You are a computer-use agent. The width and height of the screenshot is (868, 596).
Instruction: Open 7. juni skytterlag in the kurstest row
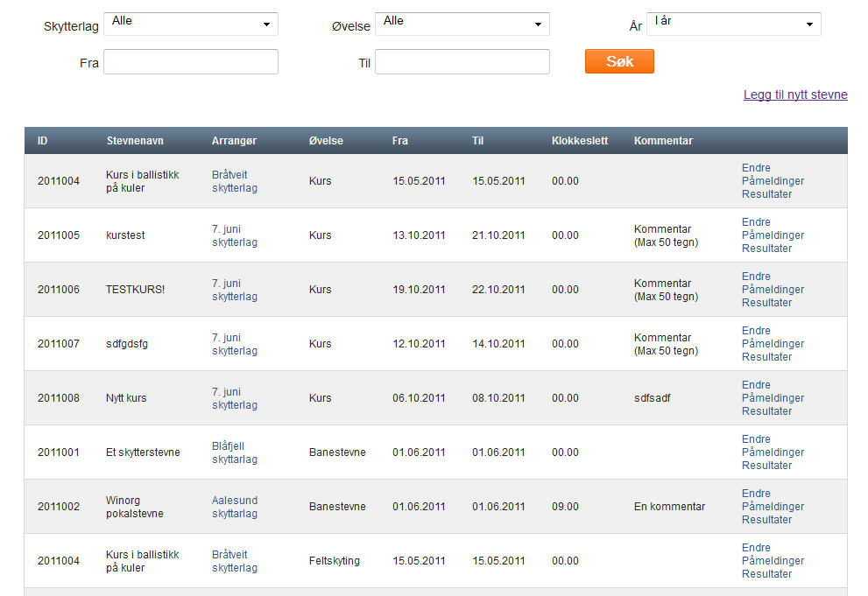coord(234,235)
